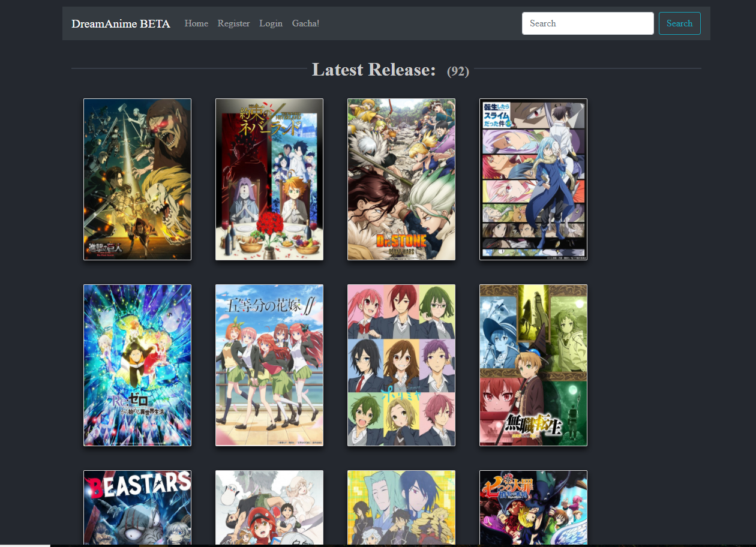Open the Cells at Work poster
756x547 pixels.
[x=269, y=507]
